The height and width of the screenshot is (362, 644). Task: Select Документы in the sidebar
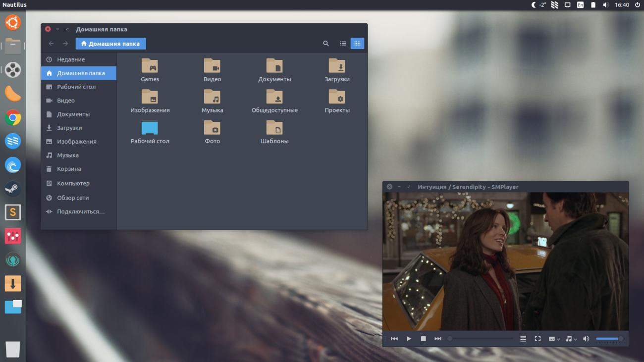[x=79, y=114]
